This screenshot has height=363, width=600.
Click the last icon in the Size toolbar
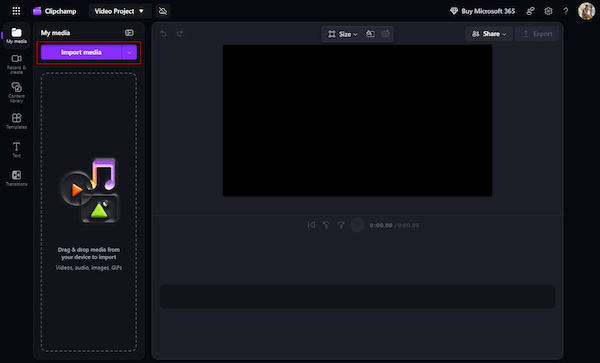(385, 34)
